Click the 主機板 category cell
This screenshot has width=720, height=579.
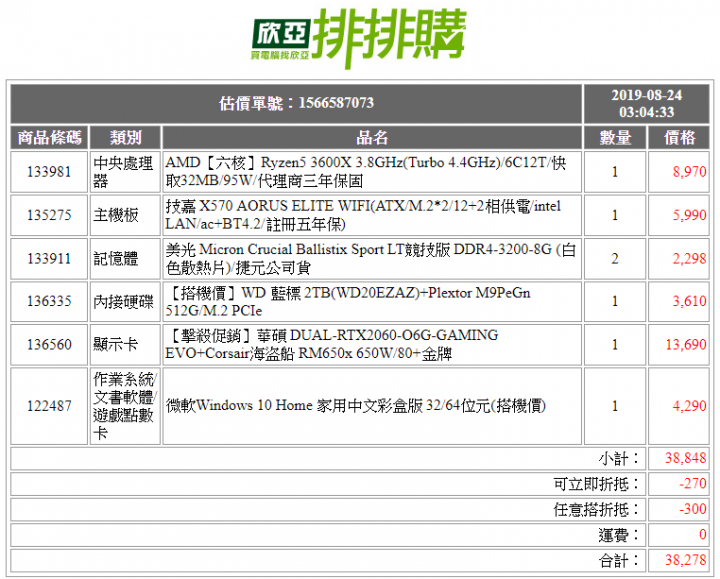click(125, 215)
